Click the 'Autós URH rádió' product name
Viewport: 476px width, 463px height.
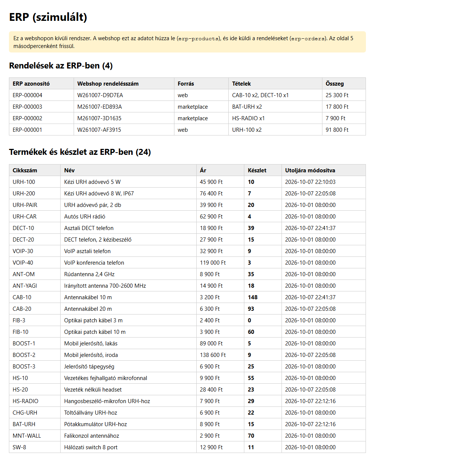85,217
